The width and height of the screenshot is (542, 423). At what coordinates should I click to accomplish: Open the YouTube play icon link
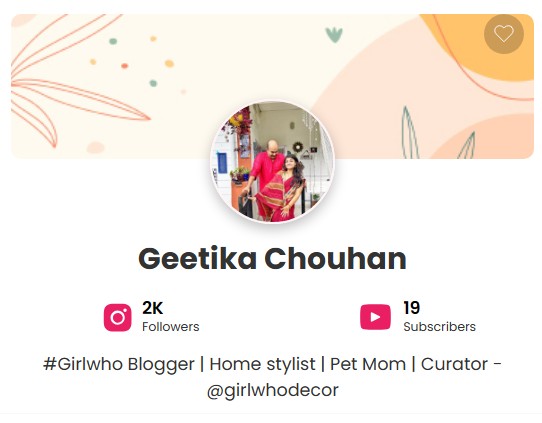click(x=375, y=317)
